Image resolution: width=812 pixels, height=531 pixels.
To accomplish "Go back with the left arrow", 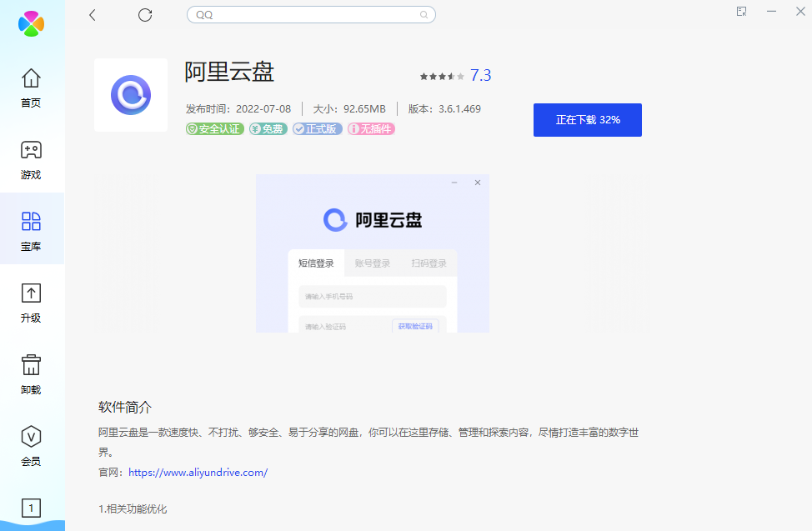I will [93, 15].
